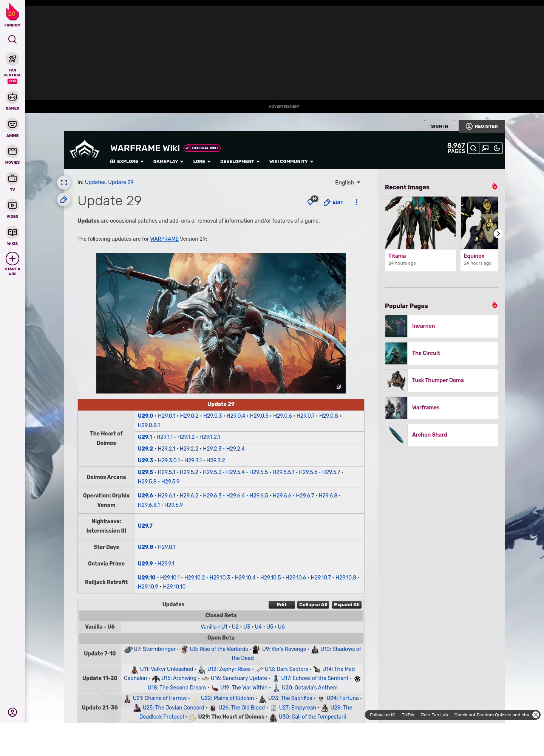Open the Anime sidebar icon
The image size is (544, 756).
click(12, 124)
